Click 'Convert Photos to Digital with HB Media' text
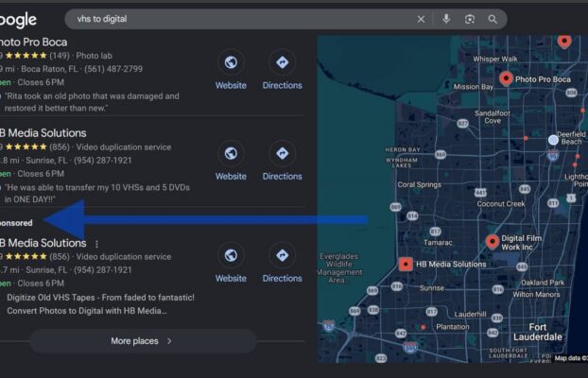The image size is (588, 378). 87,311
